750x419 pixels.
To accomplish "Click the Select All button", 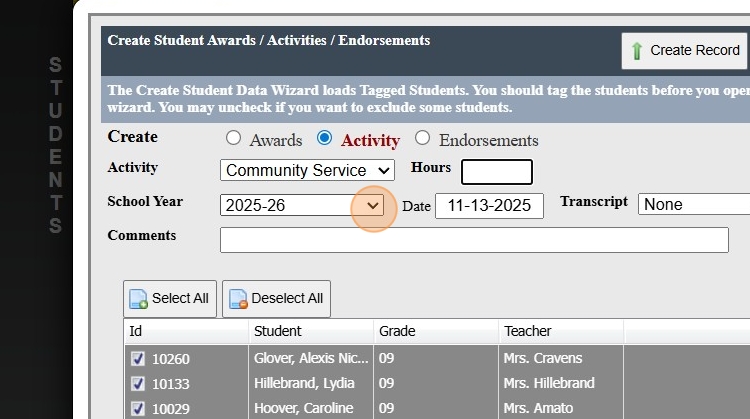I will 170,298.
